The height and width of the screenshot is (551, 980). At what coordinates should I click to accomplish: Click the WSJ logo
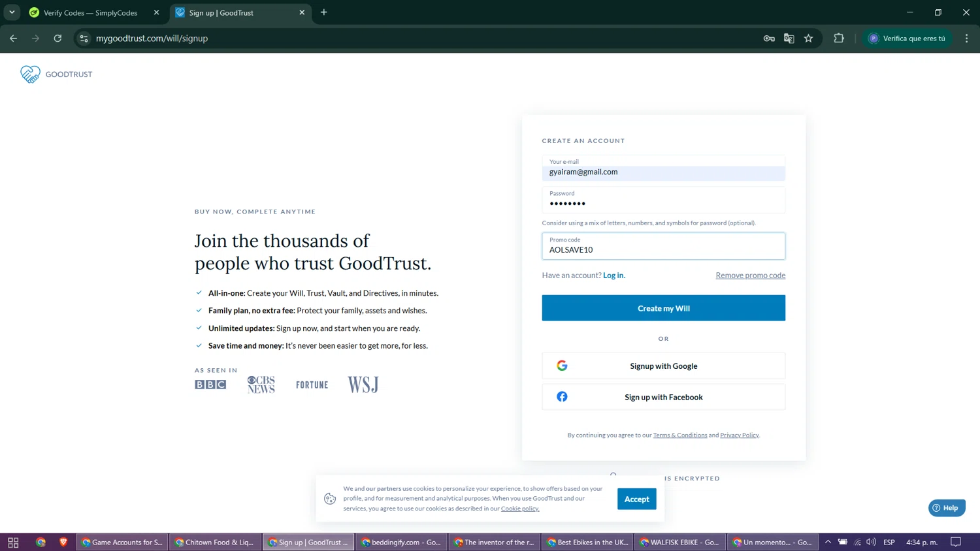click(363, 385)
